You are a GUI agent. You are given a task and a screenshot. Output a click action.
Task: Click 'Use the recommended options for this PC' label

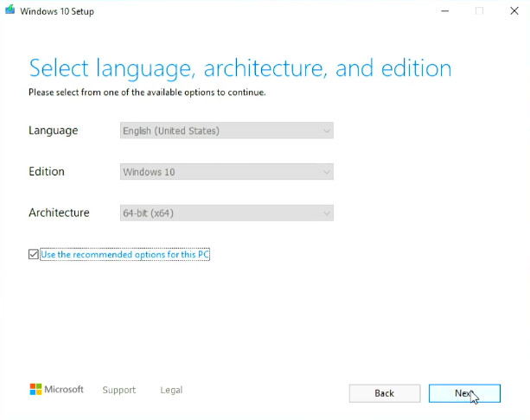[125, 255]
